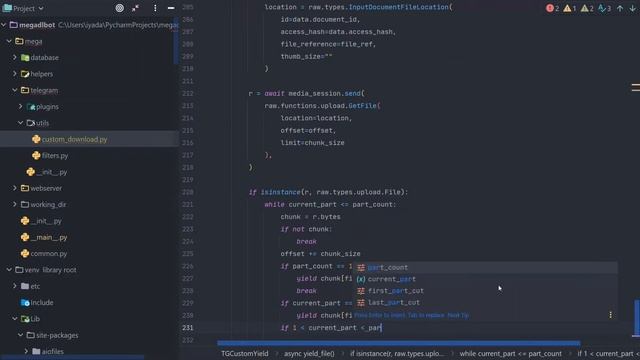Expand the database folder
The image size is (640, 360).
click(x=15, y=58)
